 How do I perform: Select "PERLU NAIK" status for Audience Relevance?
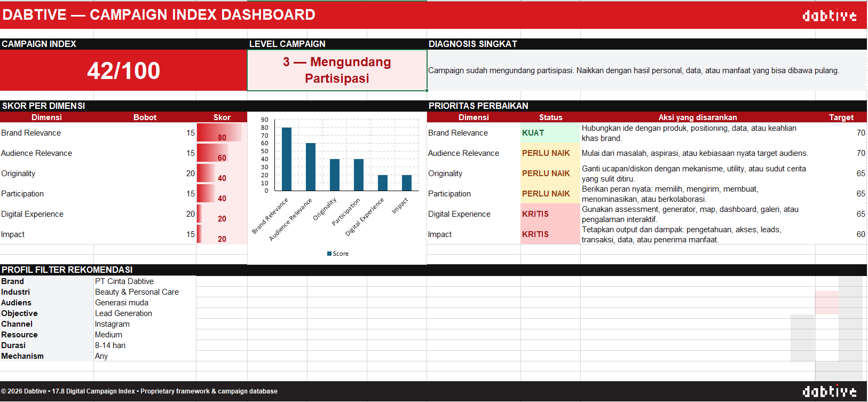(550, 153)
